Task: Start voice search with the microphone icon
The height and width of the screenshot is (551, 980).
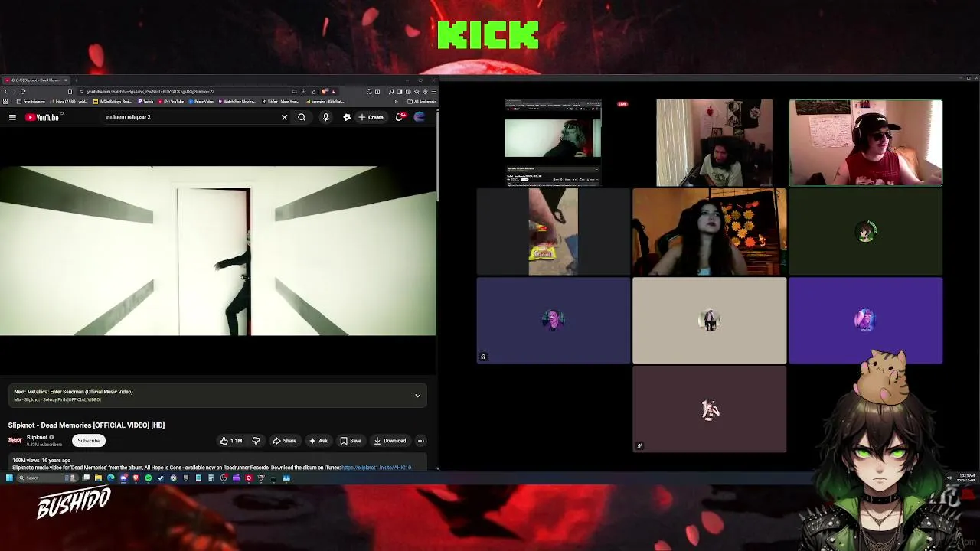Action: click(x=325, y=117)
